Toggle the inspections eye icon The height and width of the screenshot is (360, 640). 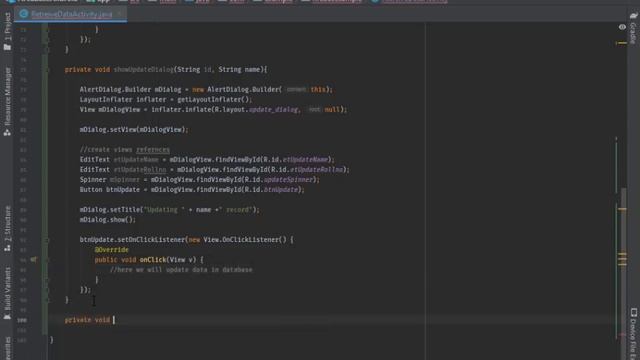point(622,27)
